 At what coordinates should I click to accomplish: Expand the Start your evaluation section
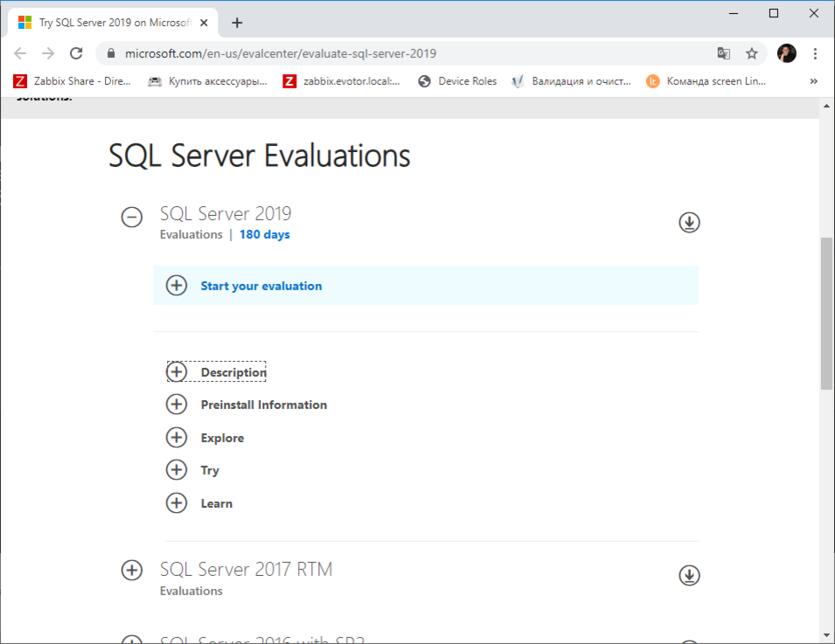[177, 286]
